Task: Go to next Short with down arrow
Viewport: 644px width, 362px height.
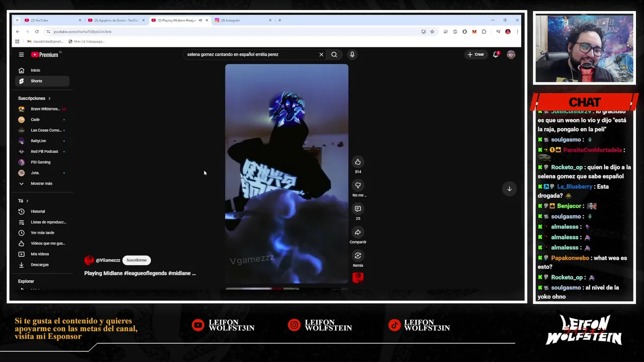Action: [x=509, y=189]
